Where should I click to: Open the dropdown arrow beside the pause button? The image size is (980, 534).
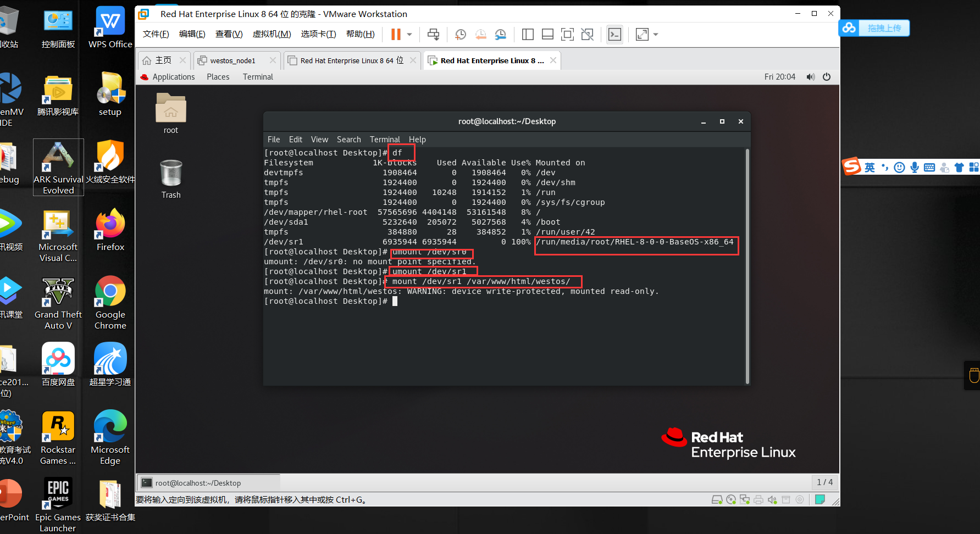pyautogui.click(x=409, y=34)
